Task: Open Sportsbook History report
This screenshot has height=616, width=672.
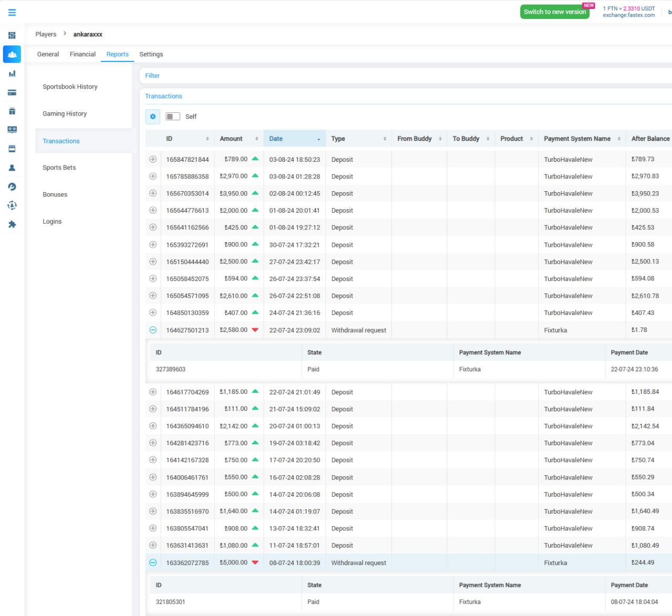Action: [x=70, y=87]
